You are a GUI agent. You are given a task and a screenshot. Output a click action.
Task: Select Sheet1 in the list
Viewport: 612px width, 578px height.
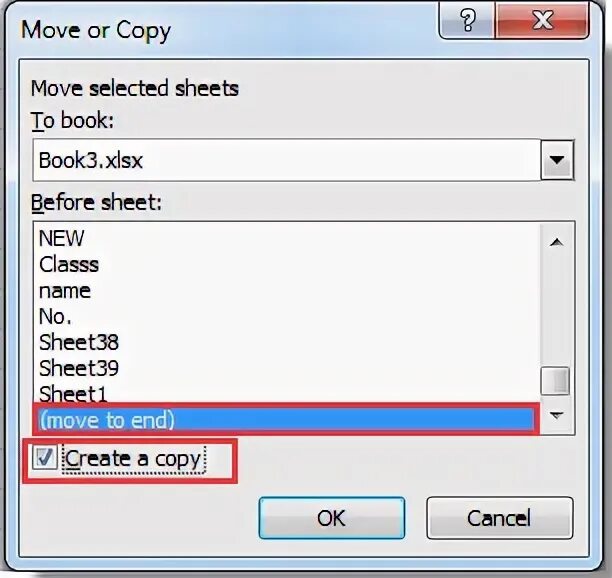[72, 394]
